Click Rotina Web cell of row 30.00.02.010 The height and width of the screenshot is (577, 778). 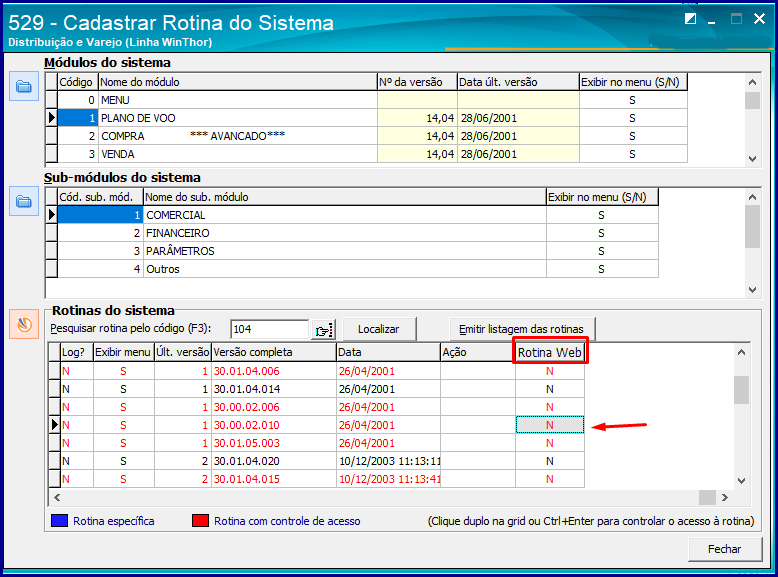coord(550,425)
